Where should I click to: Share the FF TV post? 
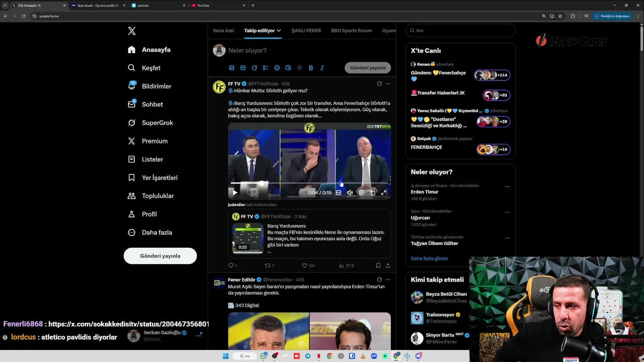tap(388, 265)
